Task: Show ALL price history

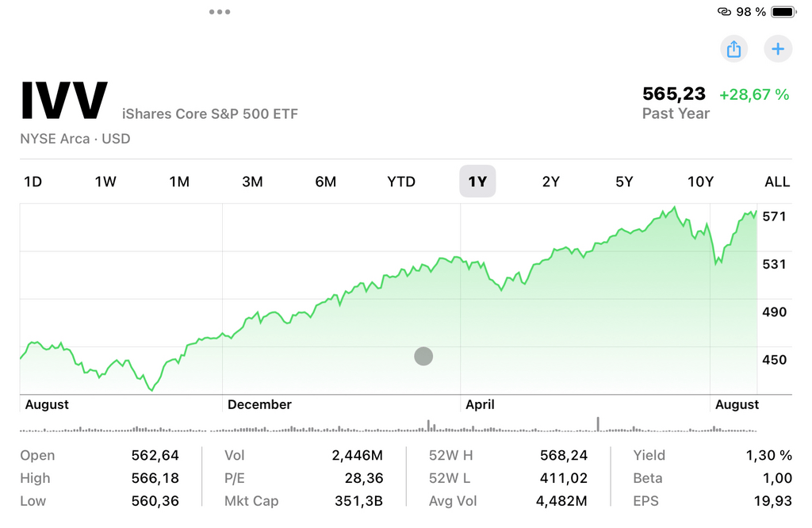Action: click(777, 182)
